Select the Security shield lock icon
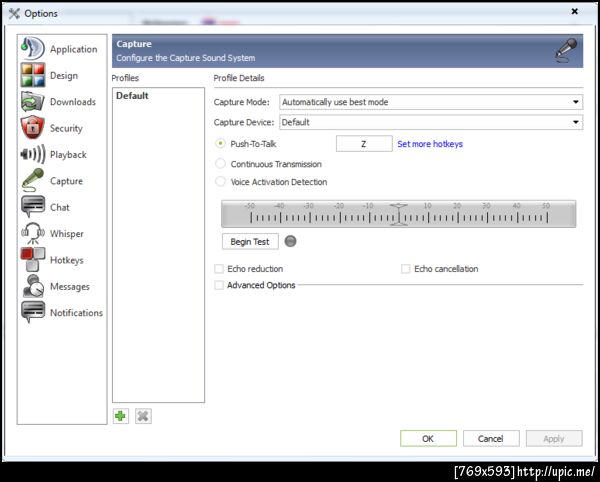The width and height of the screenshot is (600, 482). click(x=33, y=127)
